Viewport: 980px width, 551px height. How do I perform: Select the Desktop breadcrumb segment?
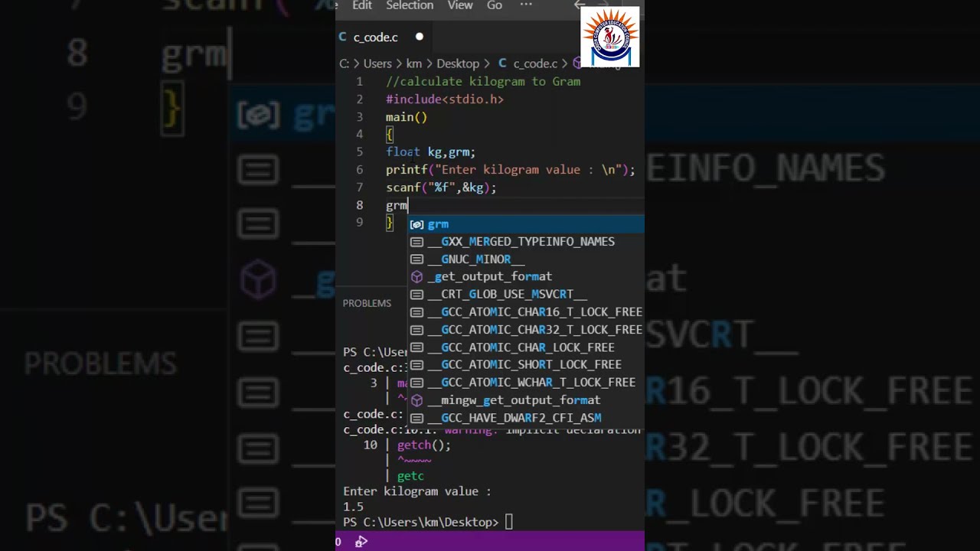click(458, 64)
